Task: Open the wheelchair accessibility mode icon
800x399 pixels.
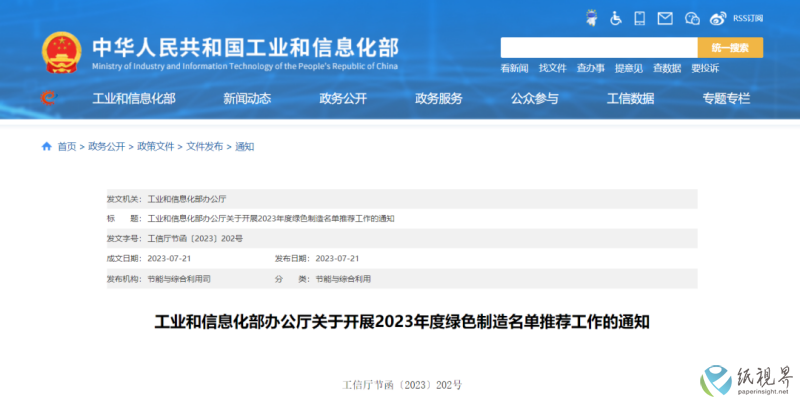Action: pos(616,18)
